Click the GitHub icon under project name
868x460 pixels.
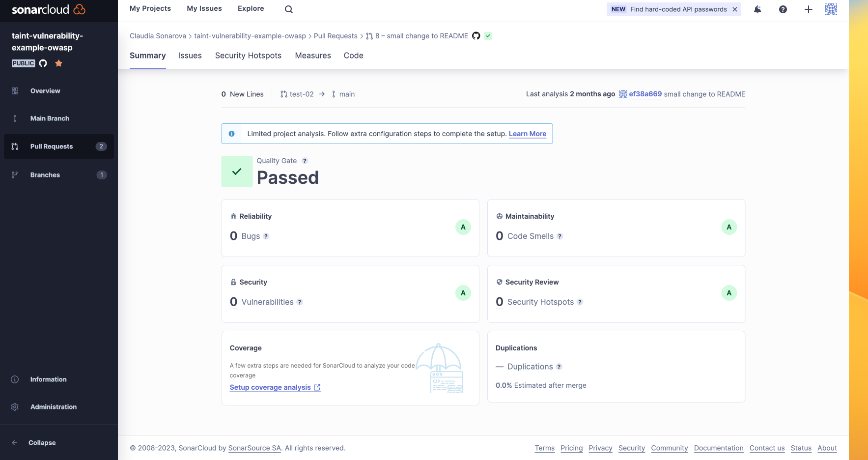point(43,63)
